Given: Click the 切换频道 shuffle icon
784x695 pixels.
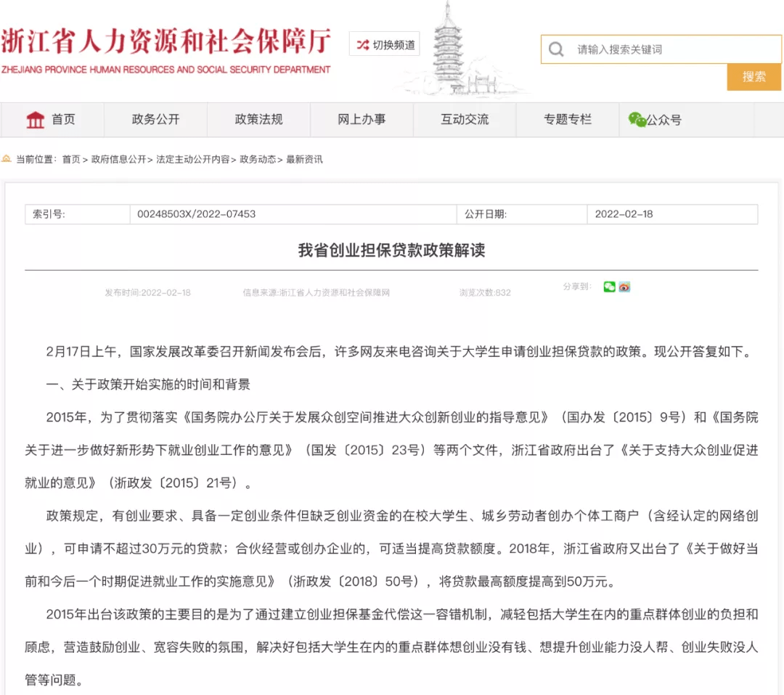Looking at the screenshot, I should pyautogui.click(x=362, y=45).
